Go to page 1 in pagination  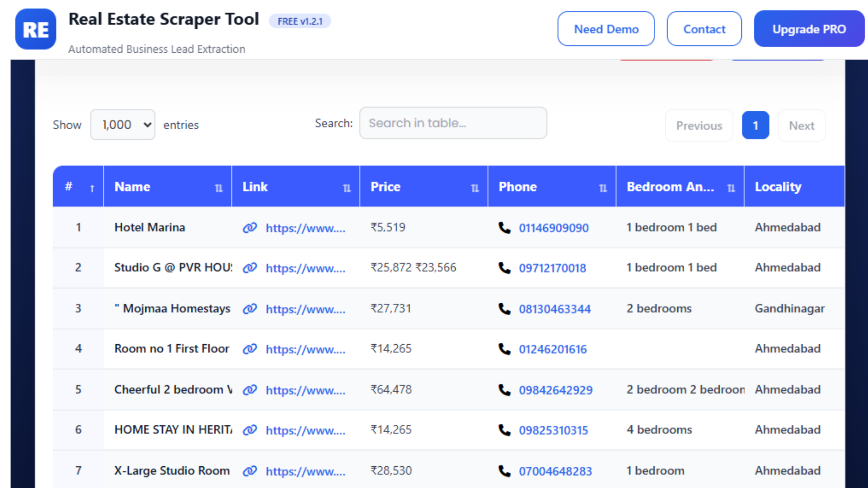(755, 125)
